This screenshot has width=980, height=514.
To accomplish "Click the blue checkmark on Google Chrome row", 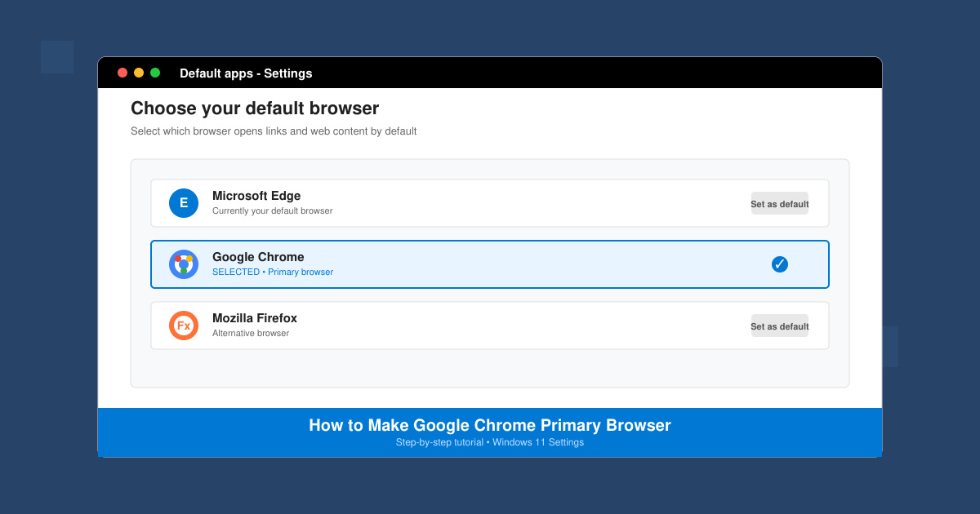I will click(x=780, y=264).
